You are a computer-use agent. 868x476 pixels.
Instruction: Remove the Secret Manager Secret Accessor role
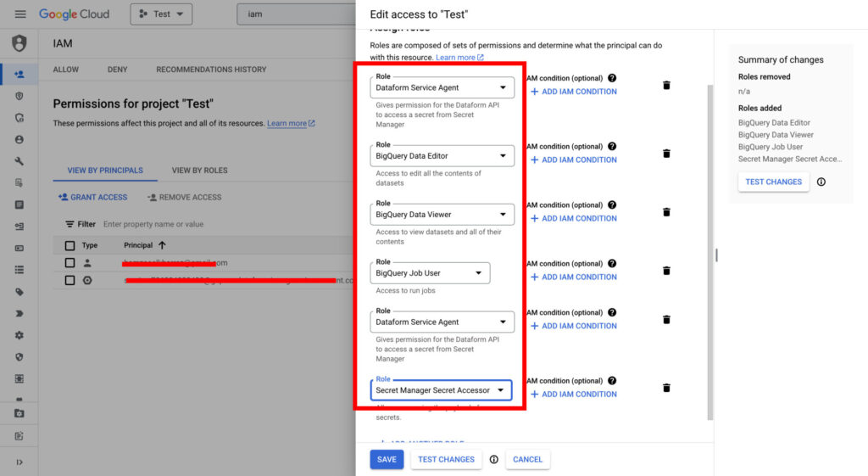(666, 388)
